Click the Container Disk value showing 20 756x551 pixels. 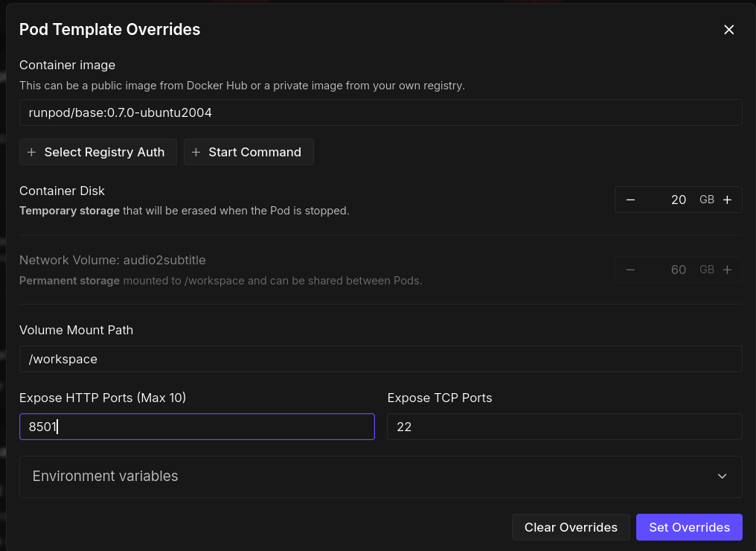[x=678, y=200]
